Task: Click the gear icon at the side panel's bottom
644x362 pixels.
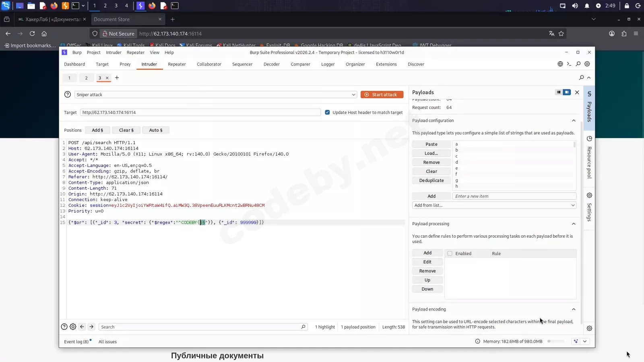Action: (589, 328)
